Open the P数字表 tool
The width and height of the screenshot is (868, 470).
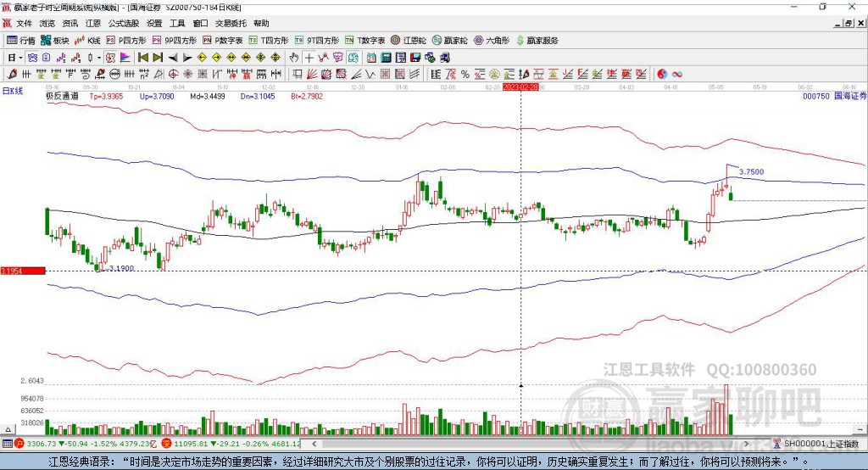click(223, 41)
